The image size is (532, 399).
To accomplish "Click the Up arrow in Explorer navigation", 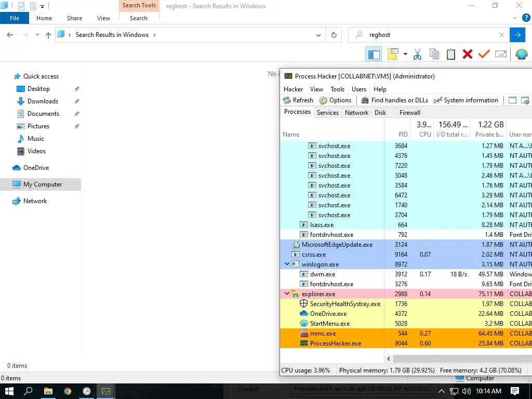I will coord(48,35).
